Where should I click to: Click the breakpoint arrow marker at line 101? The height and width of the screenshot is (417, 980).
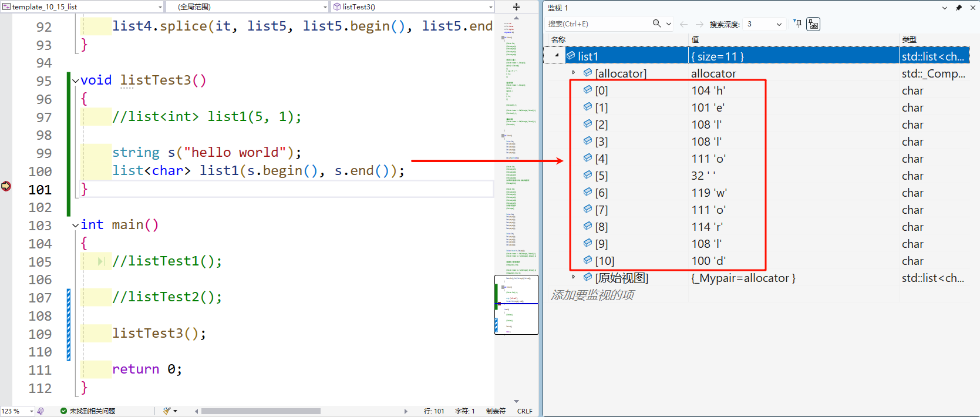(6, 186)
